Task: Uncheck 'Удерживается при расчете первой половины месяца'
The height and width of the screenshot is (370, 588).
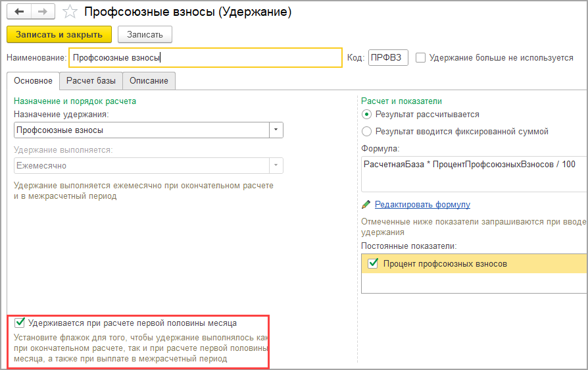Action: click(19, 323)
